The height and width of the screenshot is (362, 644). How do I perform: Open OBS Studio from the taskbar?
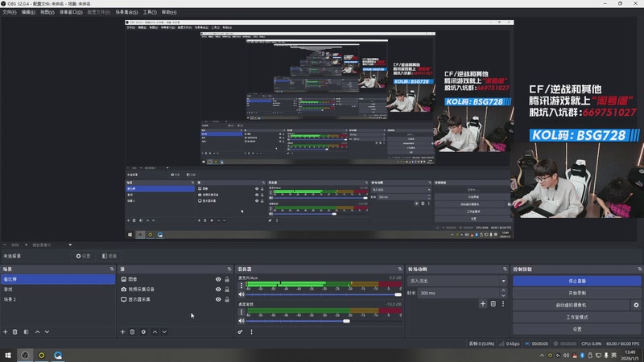coord(25,356)
